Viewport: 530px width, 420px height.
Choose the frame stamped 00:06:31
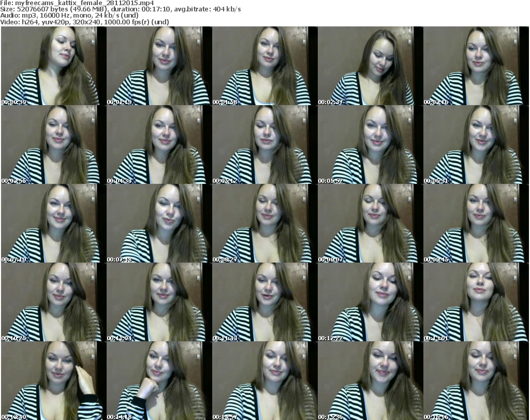click(x=476, y=144)
